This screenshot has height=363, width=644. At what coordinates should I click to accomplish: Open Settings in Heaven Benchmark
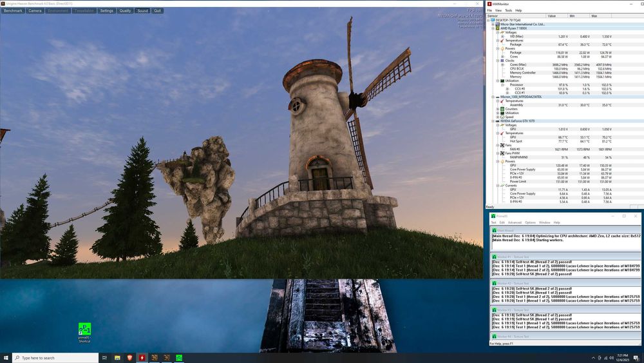point(107,11)
